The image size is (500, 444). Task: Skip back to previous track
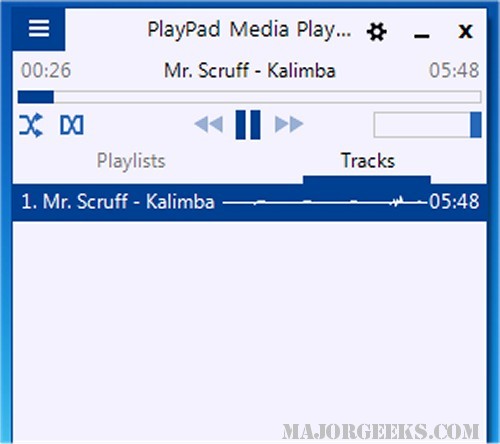(209, 124)
